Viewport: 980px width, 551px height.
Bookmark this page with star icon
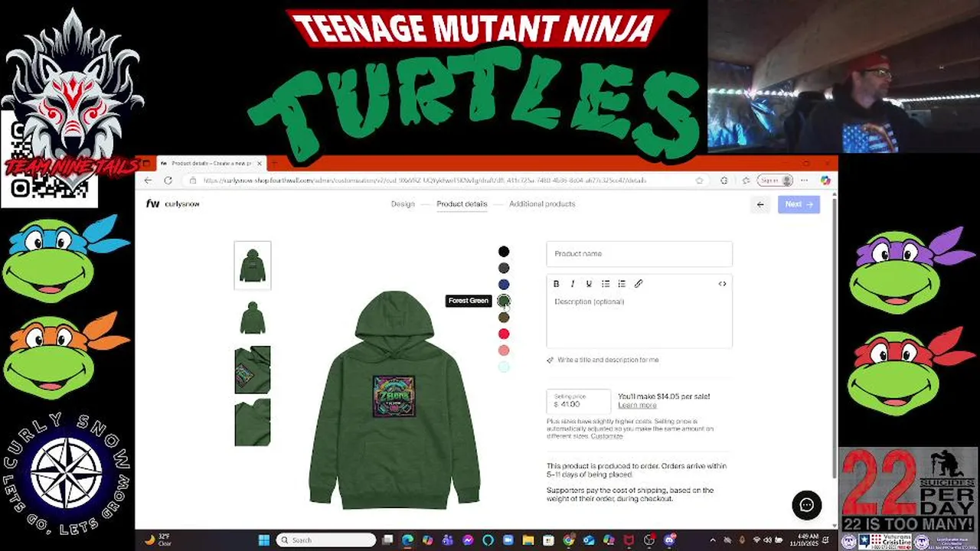pyautogui.click(x=699, y=181)
